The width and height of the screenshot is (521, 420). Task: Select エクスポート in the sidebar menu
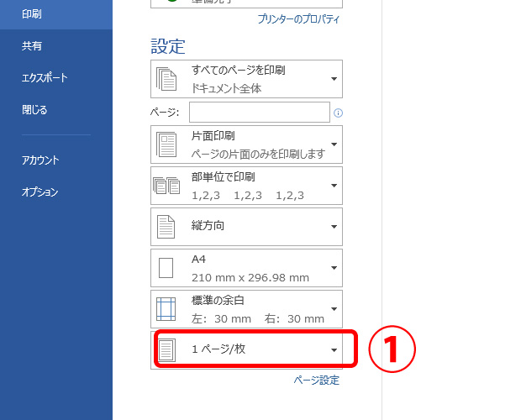pyautogui.click(x=45, y=77)
